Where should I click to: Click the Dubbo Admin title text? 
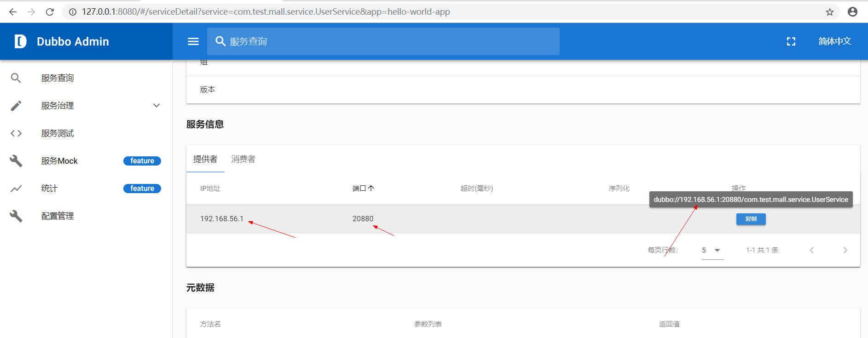[73, 41]
